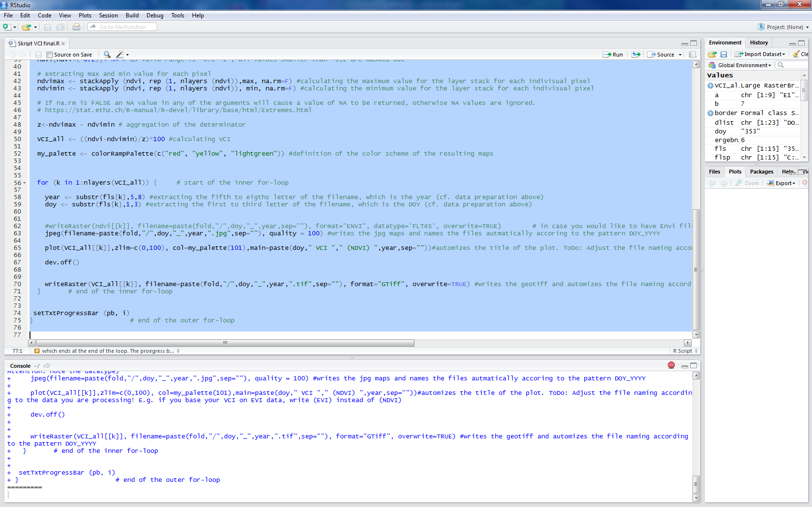Click the Go to file/function field

[x=123, y=27]
